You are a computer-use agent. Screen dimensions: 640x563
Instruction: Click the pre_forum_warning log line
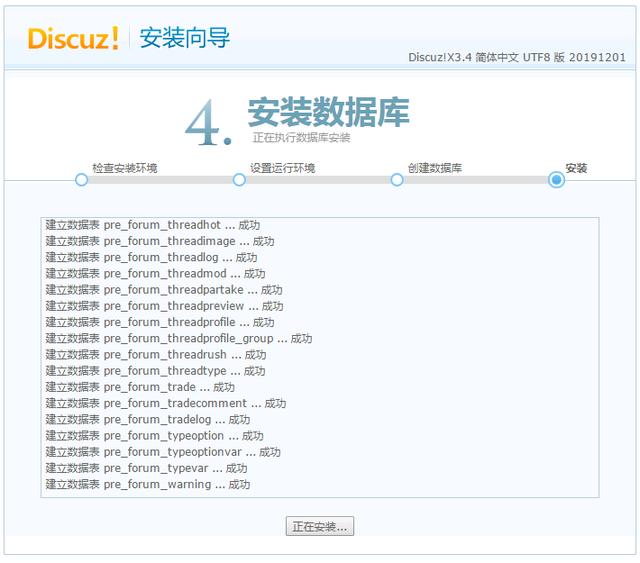tap(148, 485)
